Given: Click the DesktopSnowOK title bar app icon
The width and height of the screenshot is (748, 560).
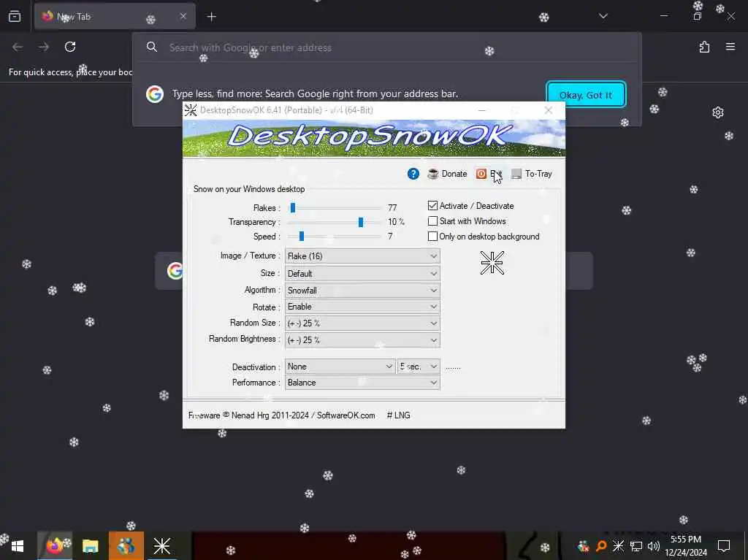Looking at the screenshot, I should click(191, 110).
